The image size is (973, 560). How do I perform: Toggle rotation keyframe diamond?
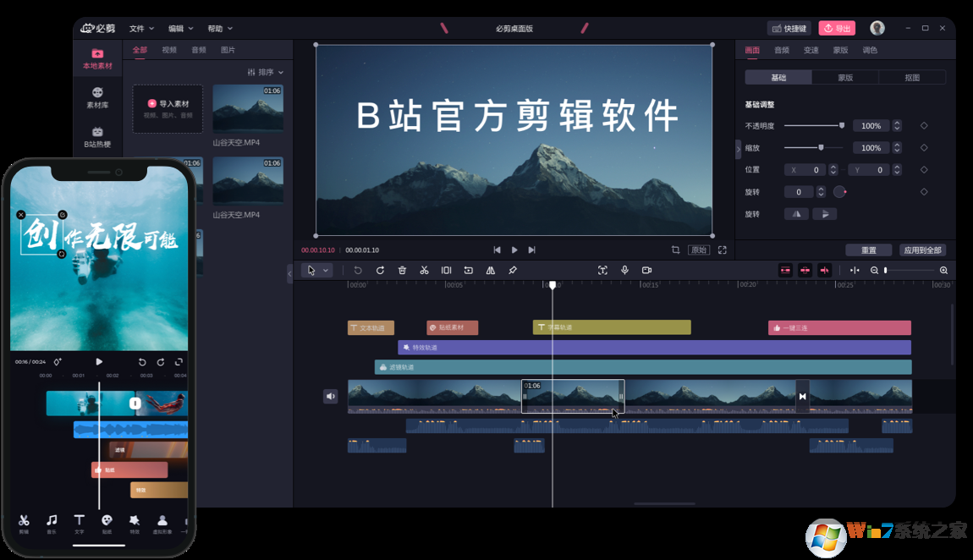coord(924,192)
